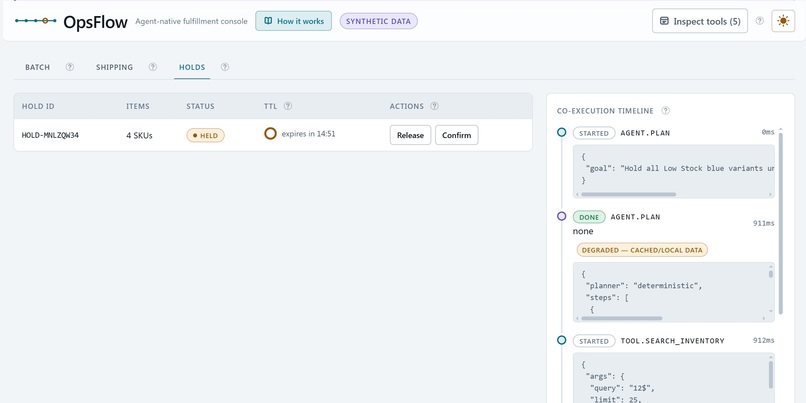Click horizontal scrollbar under planner JSON block

(621, 318)
